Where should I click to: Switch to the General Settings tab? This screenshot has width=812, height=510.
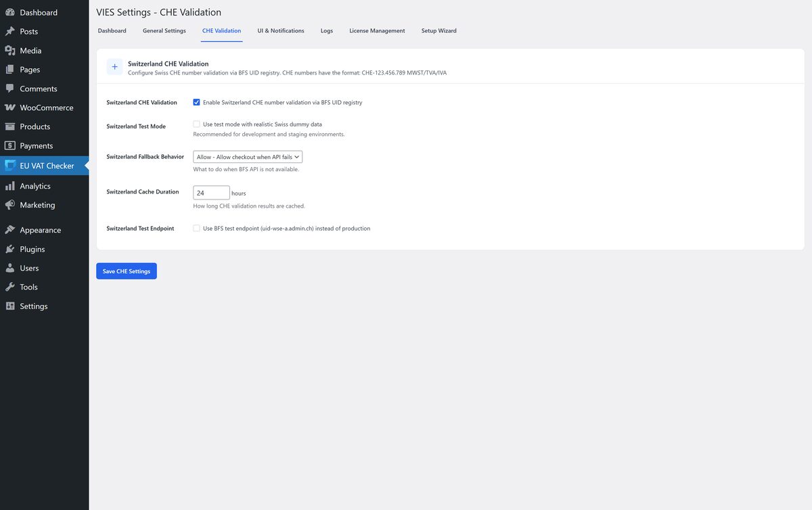[x=164, y=31]
